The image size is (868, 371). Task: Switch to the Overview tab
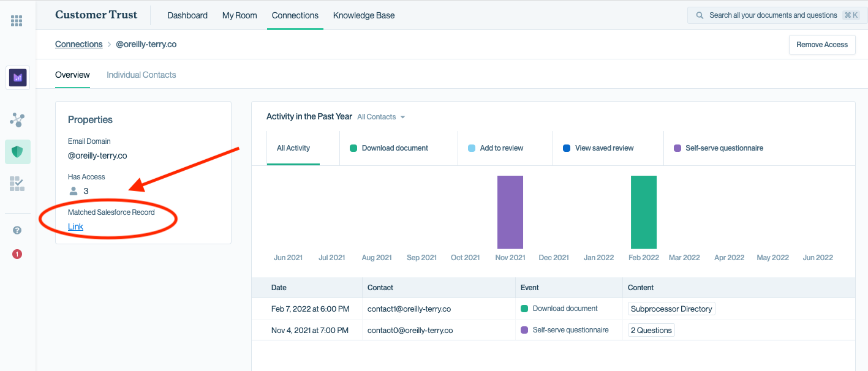(72, 75)
